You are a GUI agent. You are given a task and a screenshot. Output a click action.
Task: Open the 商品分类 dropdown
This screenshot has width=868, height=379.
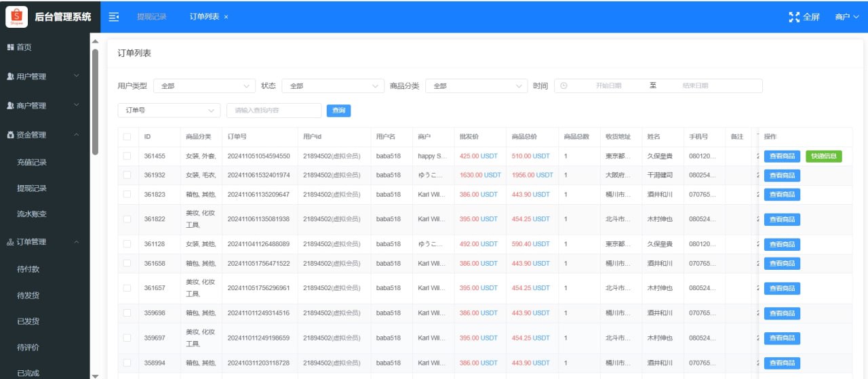[x=476, y=86]
